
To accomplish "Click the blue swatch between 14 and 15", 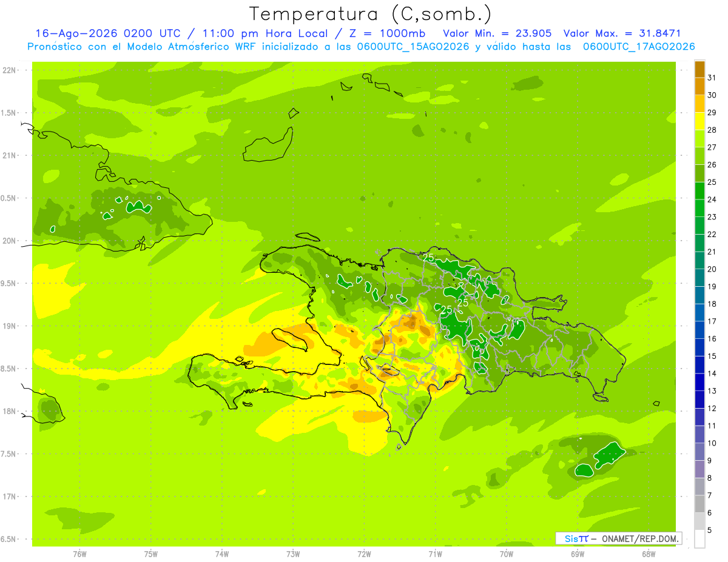I will [x=699, y=365].
